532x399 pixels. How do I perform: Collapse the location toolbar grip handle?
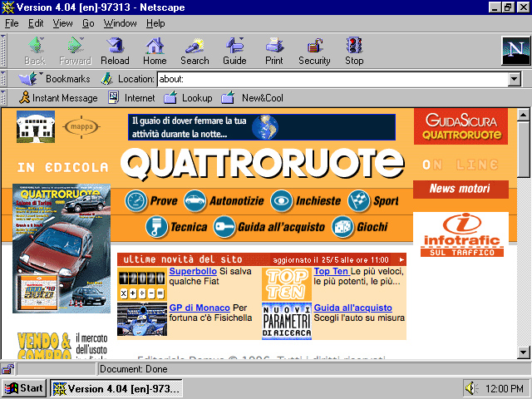pyautogui.click(x=3, y=79)
